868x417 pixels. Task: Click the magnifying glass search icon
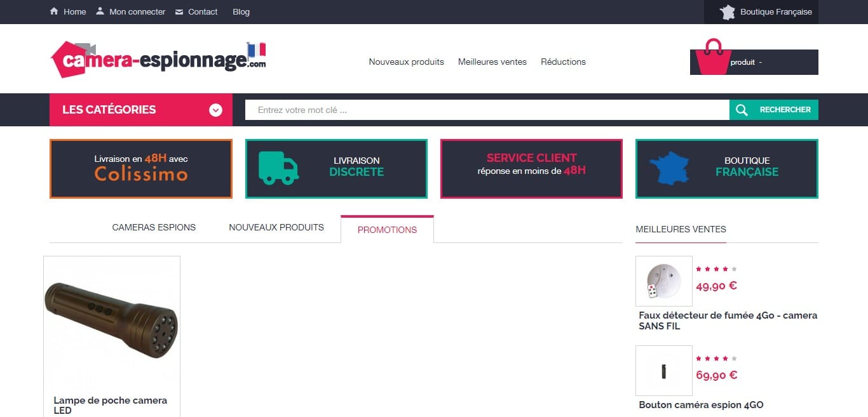click(742, 110)
